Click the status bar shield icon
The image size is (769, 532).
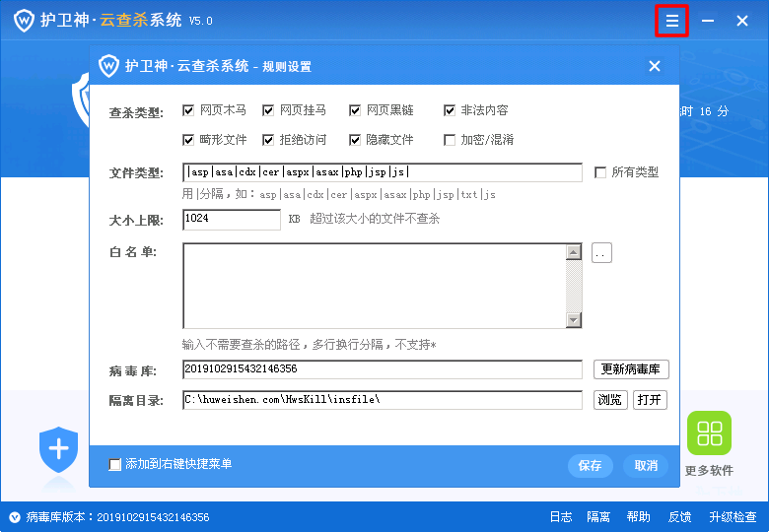(x=15, y=517)
